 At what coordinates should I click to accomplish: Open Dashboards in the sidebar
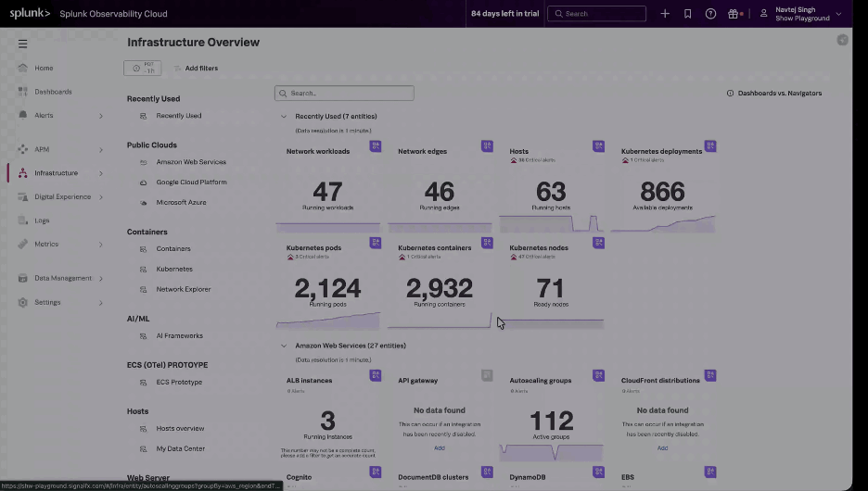click(x=53, y=92)
